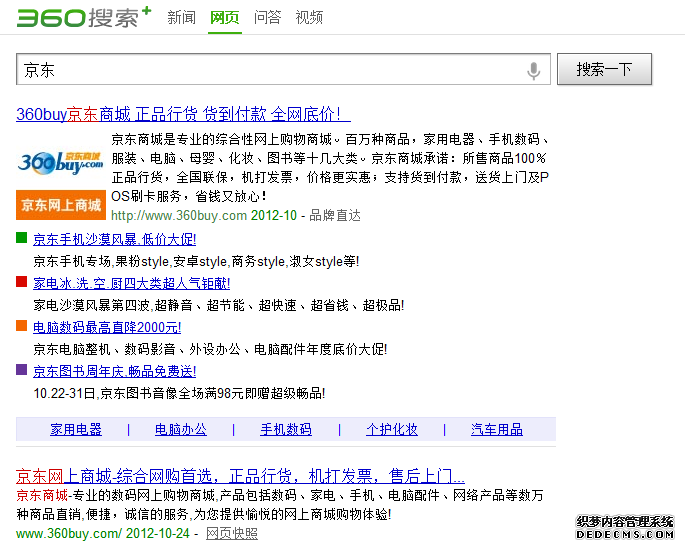Open the 电脑办公 category link

tap(181, 429)
